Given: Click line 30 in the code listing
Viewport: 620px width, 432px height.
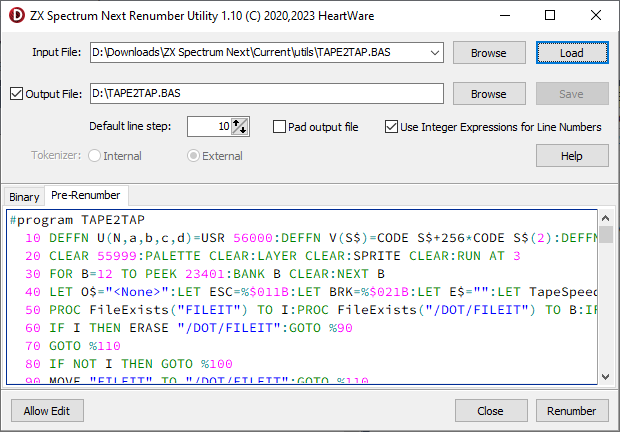Looking at the screenshot, I should [x=200, y=256].
